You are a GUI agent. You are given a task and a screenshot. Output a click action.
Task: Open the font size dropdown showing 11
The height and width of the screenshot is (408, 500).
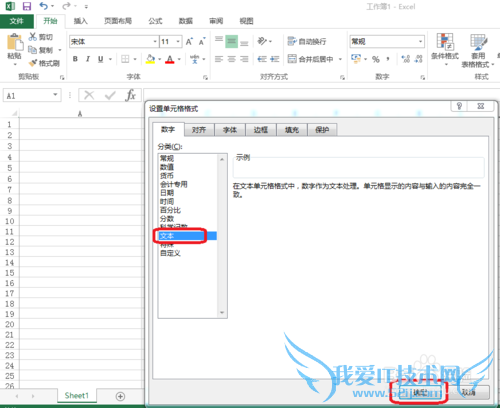(178, 42)
